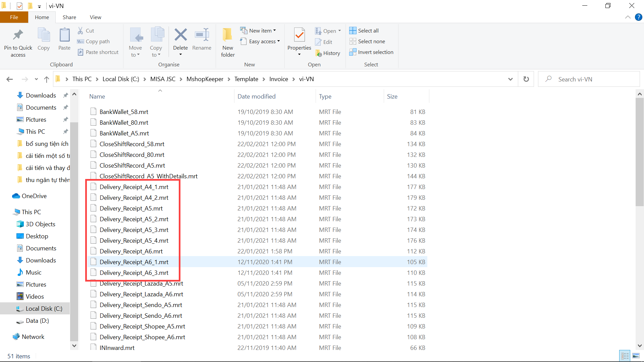Open the View ribbon tab
Image resolution: width=644 pixels, height=362 pixels.
click(x=95, y=17)
